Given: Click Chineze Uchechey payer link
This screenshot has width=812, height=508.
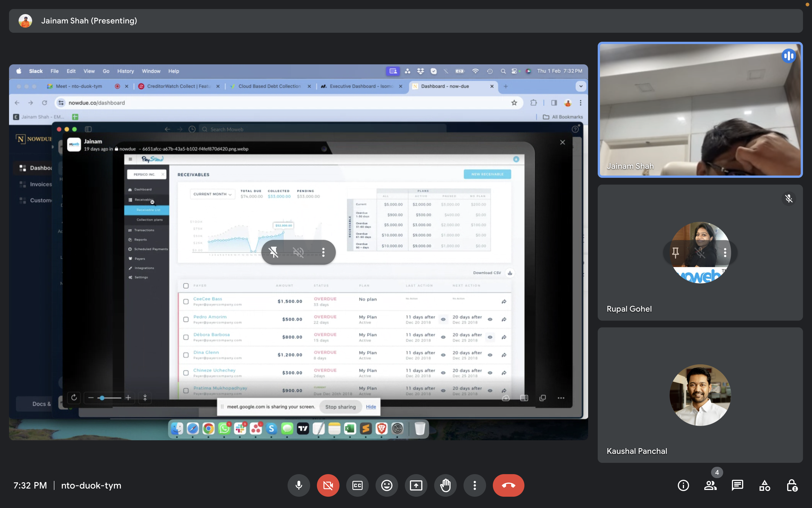Looking at the screenshot, I should [214, 370].
